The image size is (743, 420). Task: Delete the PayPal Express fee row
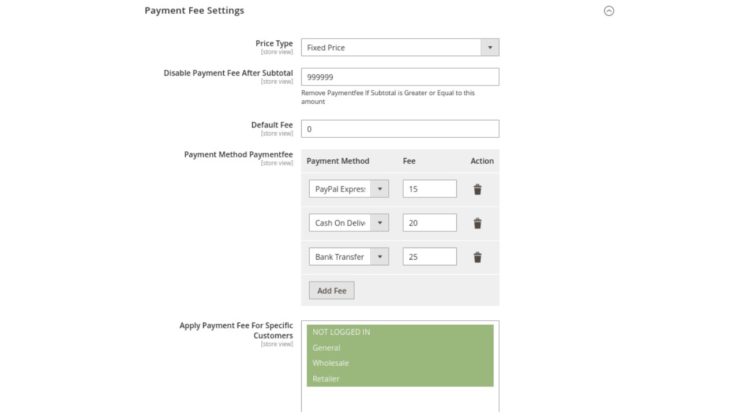(477, 189)
